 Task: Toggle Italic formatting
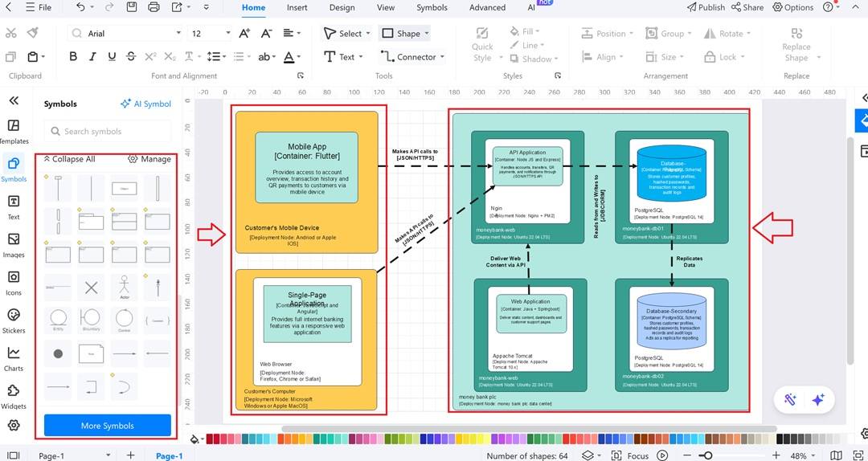(x=92, y=56)
